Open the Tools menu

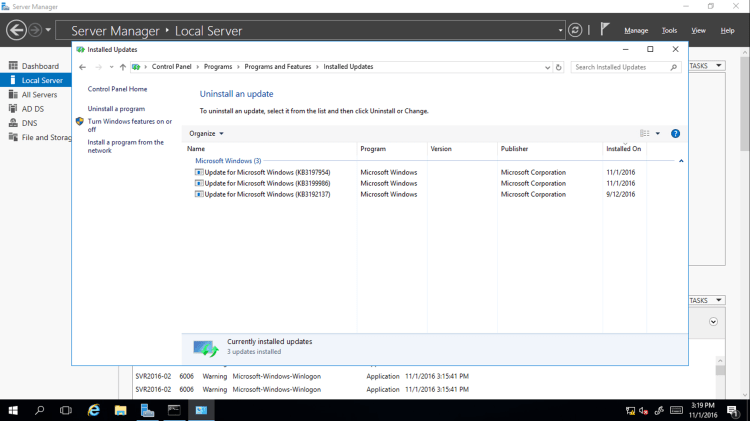point(669,30)
